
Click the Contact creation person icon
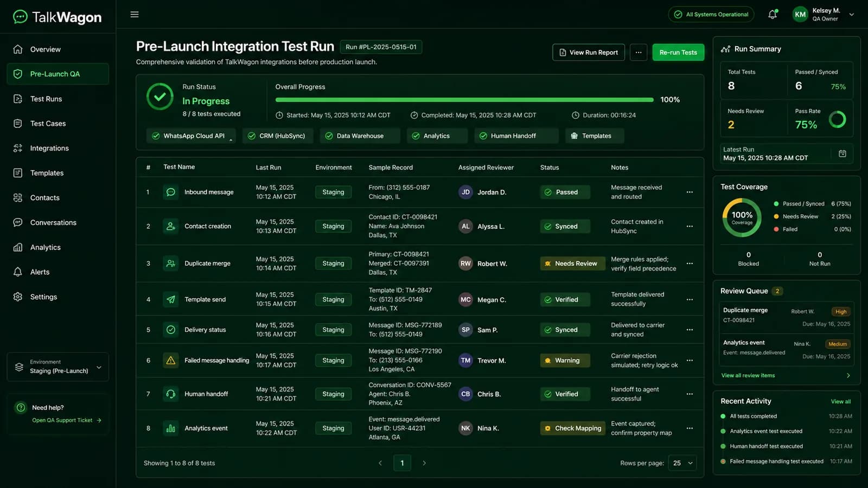[171, 226]
